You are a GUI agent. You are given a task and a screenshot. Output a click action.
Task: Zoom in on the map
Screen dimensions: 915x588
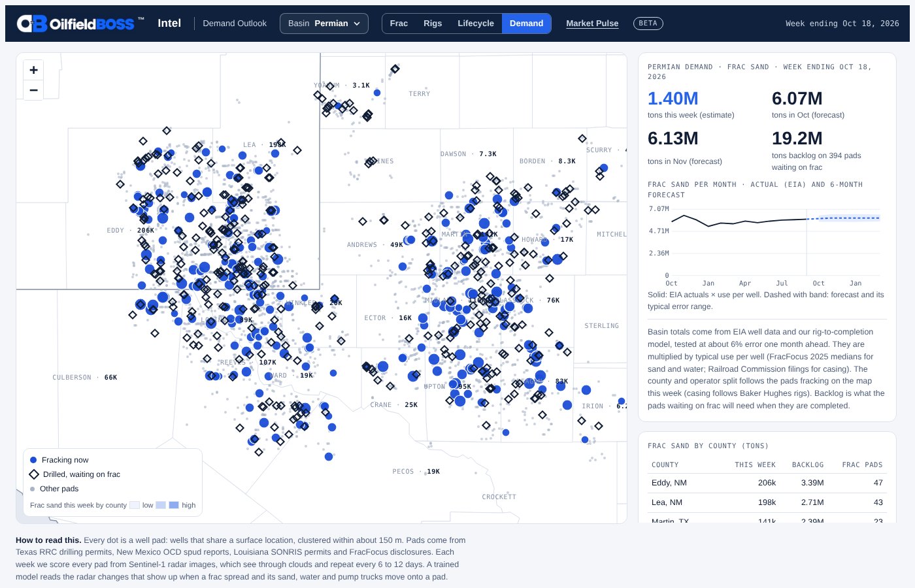tap(33, 70)
